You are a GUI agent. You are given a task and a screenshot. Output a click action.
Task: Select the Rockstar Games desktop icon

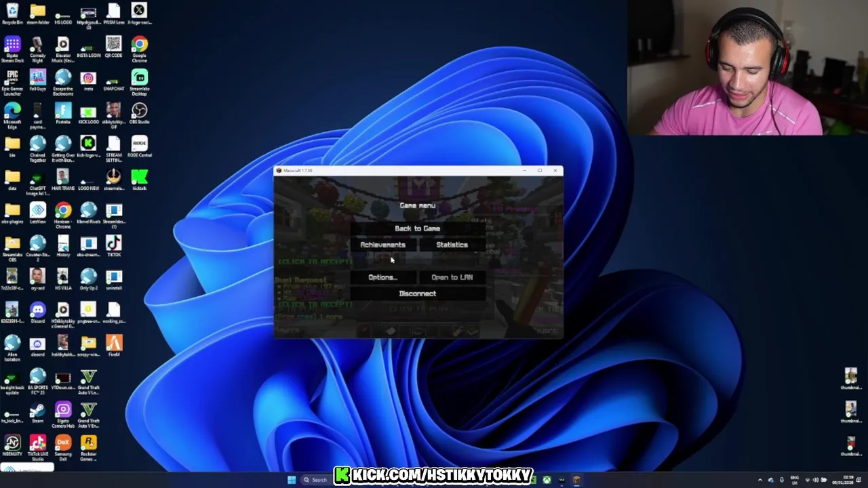point(88,447)
